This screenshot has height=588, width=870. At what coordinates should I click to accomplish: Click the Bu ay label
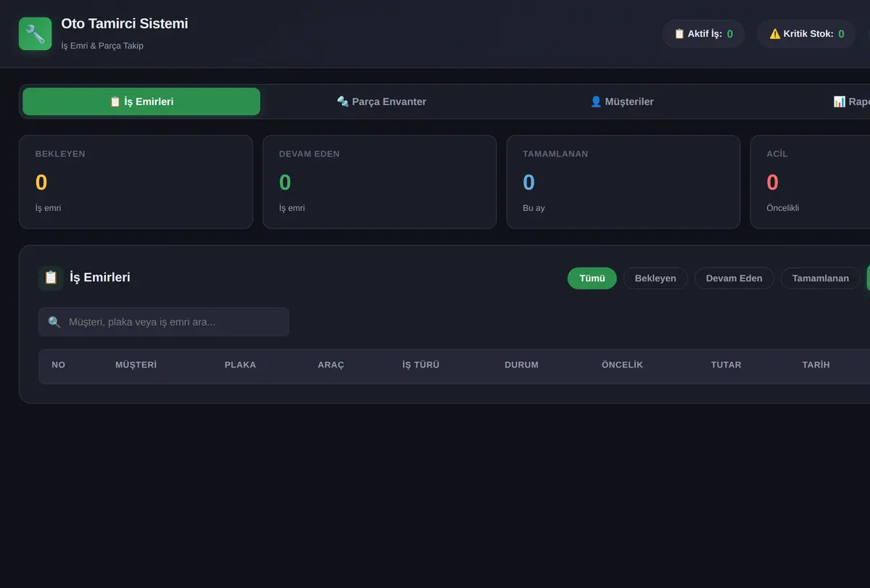click(534, 208)
